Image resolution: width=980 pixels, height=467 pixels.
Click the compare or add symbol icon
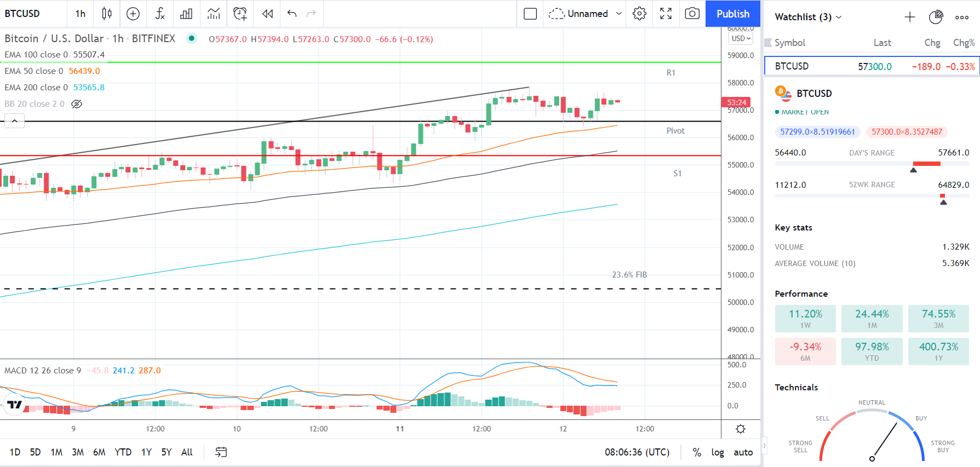pos(133,14)
